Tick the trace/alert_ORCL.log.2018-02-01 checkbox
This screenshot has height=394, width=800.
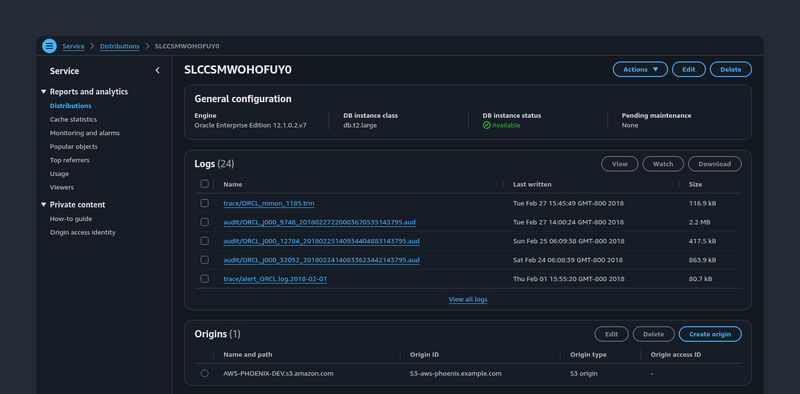pos(205,279)
